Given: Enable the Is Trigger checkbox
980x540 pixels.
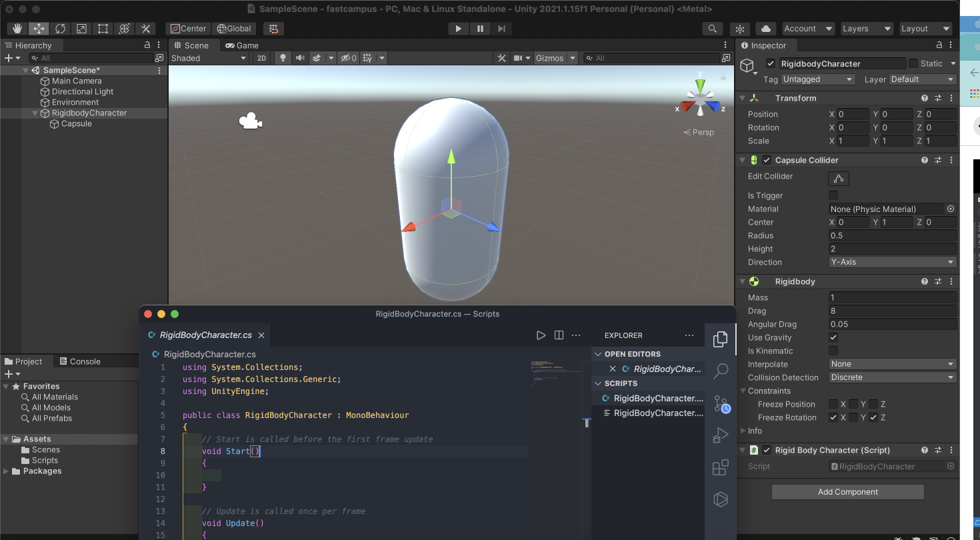Looking at the screenshot, I should [833, 195].
